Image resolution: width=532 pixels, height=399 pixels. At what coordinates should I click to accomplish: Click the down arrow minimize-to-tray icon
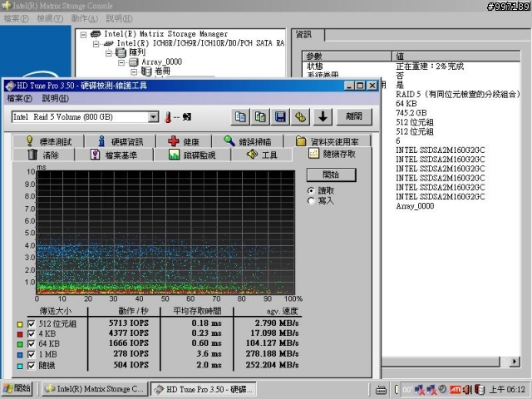(x=323, y=116)
